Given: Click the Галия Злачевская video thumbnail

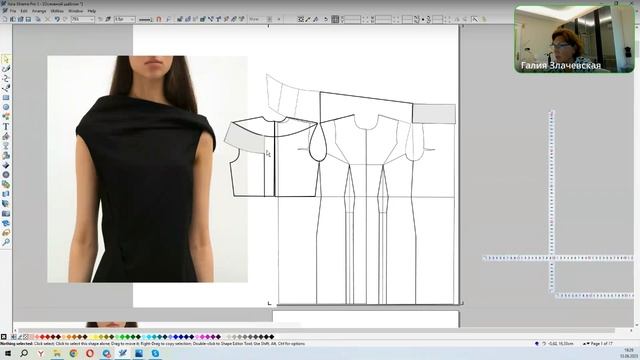Looking at the screenshot, I should point(574,39).
